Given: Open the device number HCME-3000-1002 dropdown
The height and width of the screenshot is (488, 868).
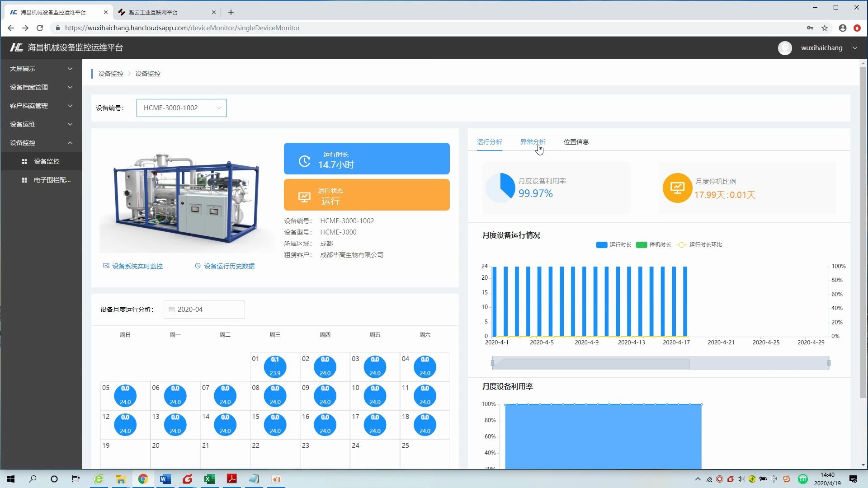Looking at the screenshot, I should click(181, 108).
